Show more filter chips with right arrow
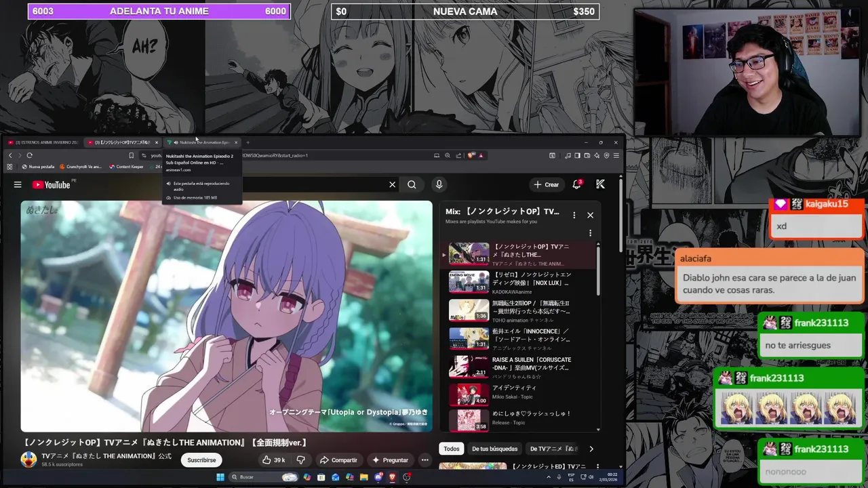 591,449
